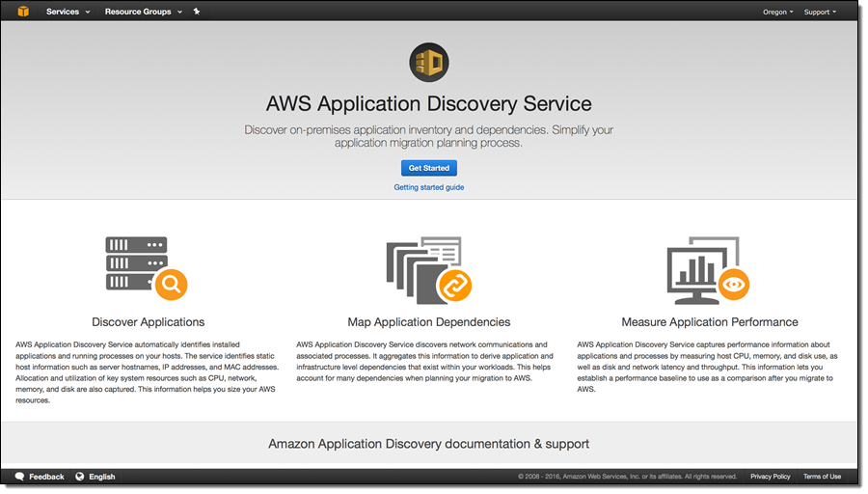The image size is (868, 494).
Task: Open the Getting started guide link
Action: click(429, 187)
